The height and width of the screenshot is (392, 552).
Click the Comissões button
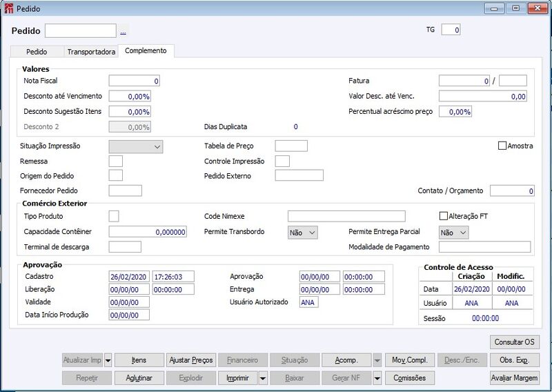(x=409, y=378)
